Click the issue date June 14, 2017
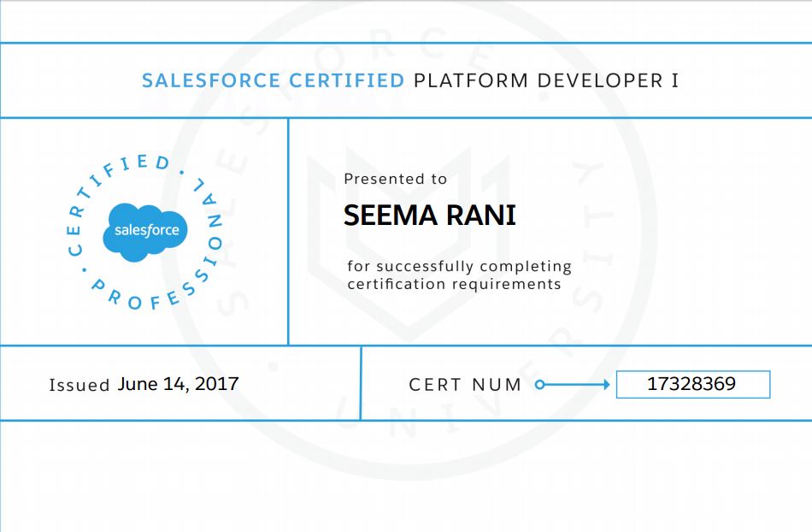The height and width of the screenshot is (532, 812). [x=178, y=384]
